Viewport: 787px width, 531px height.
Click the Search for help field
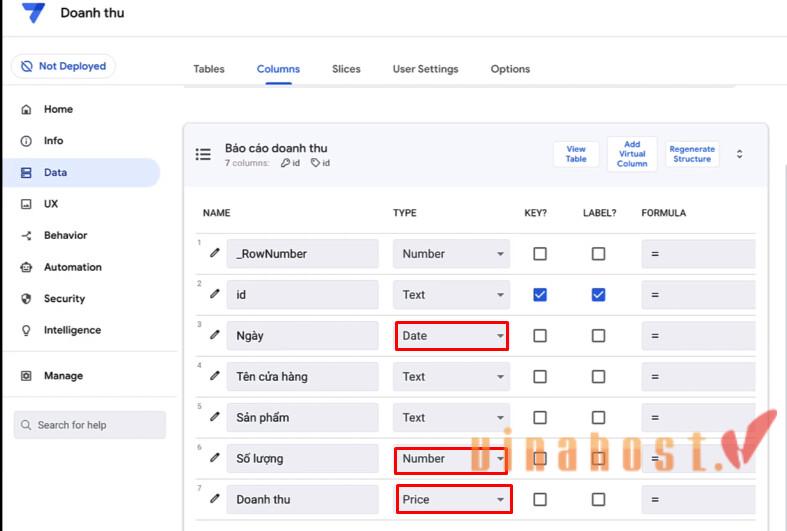[90, 425]
